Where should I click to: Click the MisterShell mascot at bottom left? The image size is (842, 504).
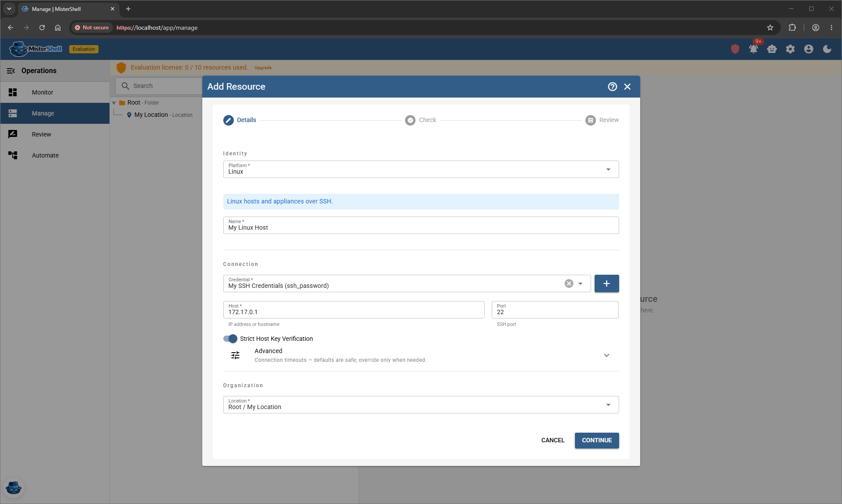point(14,487)
